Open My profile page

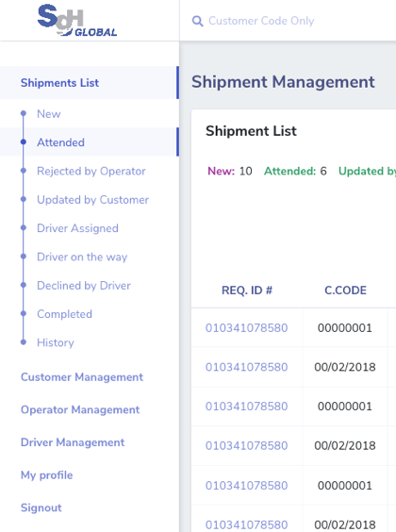(47, 475)
